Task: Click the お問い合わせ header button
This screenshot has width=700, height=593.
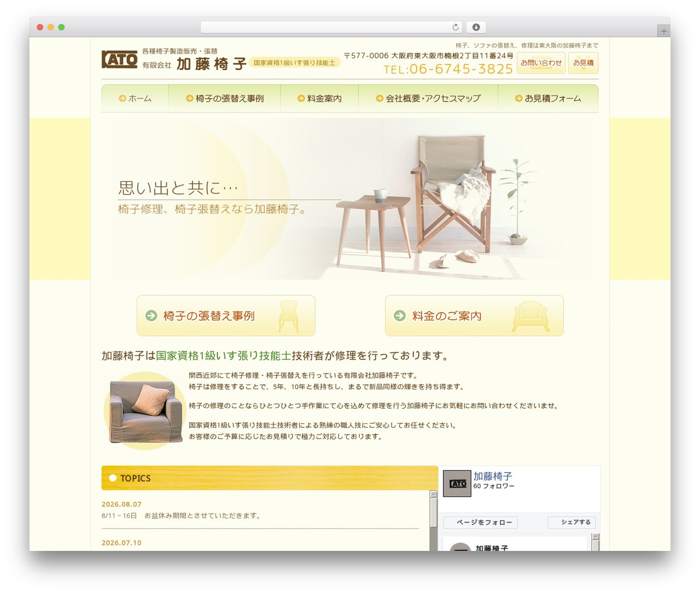Action: click(541, 63)
